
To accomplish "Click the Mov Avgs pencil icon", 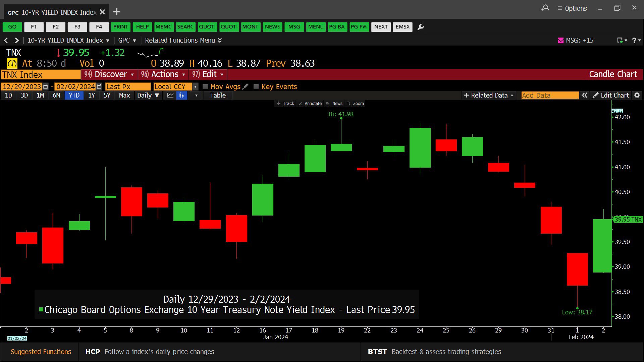I will [246, 86].
